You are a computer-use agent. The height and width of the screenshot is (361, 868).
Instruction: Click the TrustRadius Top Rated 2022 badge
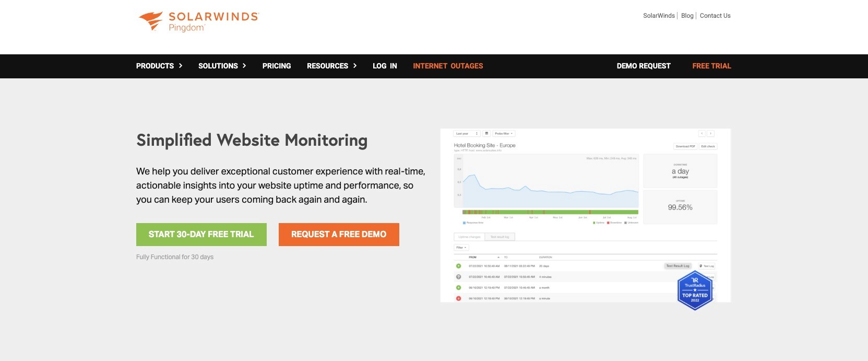click(x=695, y=291)
